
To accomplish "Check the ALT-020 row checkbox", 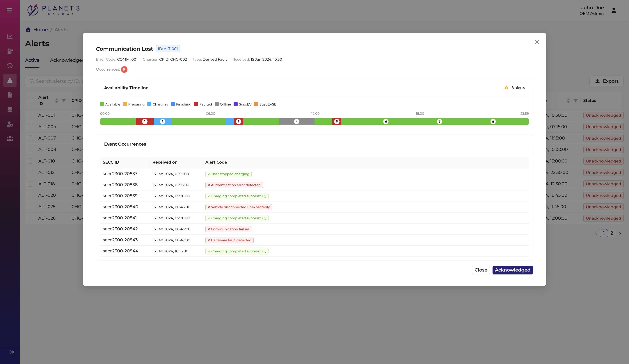I will click(x=31, y=195).
